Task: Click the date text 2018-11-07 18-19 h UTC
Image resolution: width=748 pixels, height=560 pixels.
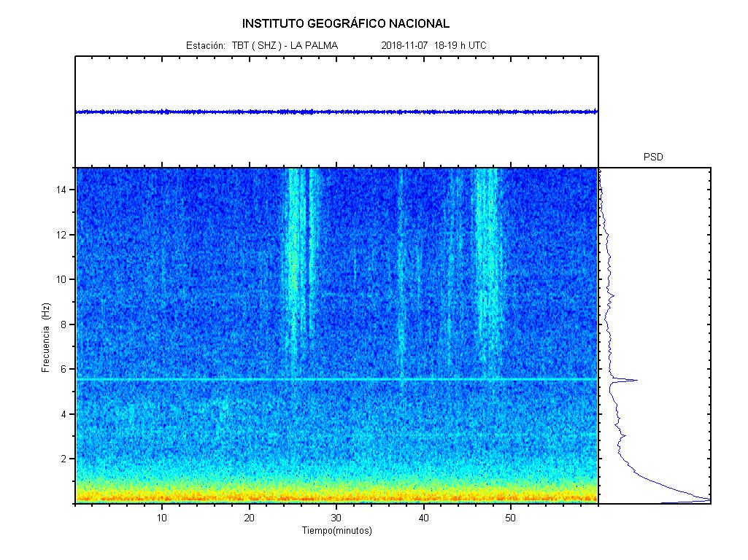Action: point(433,46)
